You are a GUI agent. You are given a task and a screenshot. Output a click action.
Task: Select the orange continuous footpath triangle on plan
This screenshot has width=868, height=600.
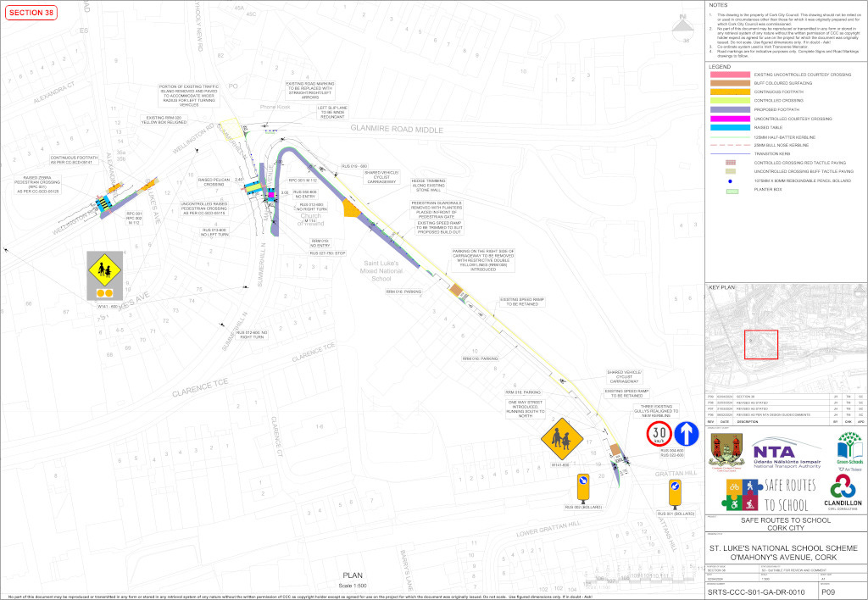350,208
